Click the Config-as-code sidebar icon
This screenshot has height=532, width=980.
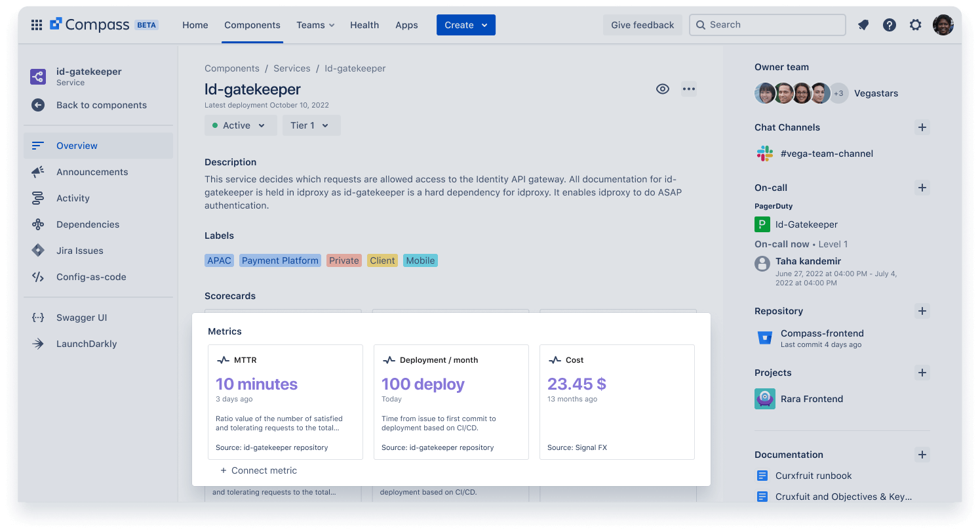click(38, 277)
